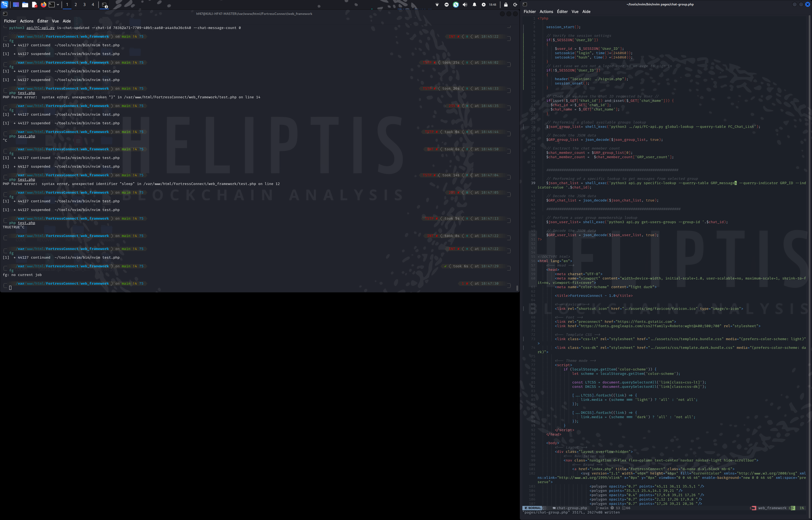Screen dimensions: 812x520
Task: Click web_framework in the nvim statusline
Action: pos(772,508)
